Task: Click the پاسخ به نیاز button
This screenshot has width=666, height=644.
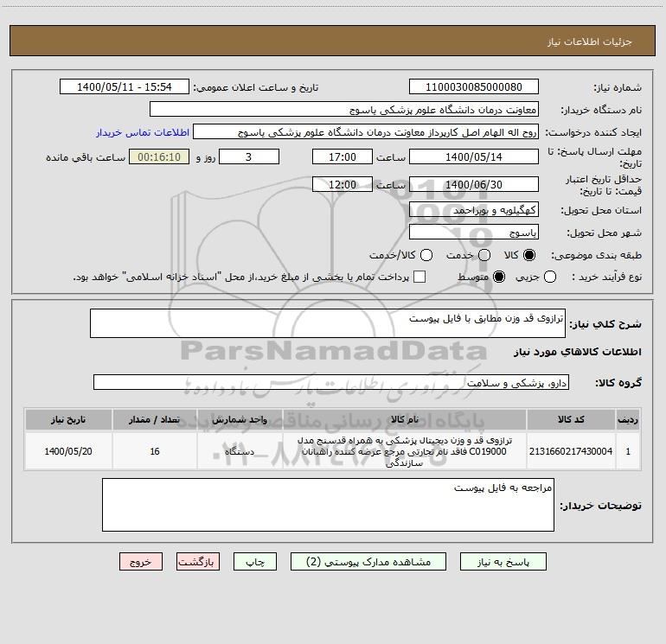Action: pyautogui.click(x=503, y=562)
